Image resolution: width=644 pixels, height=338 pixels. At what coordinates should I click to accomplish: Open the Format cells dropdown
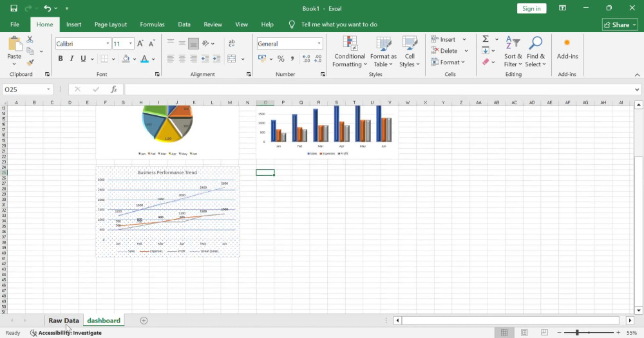pos(448,62)
